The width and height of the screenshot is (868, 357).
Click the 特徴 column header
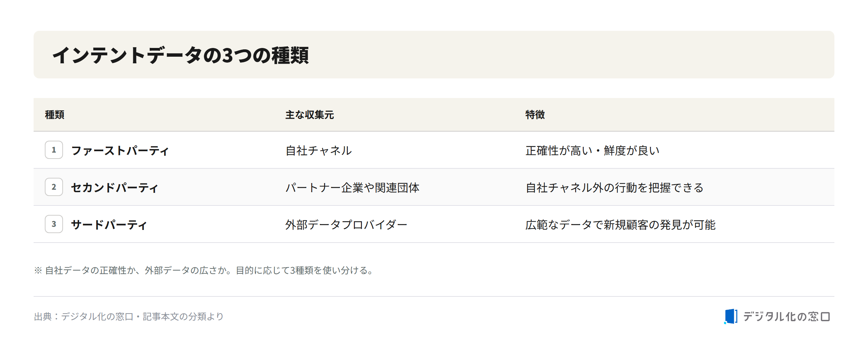coord(535,115)
